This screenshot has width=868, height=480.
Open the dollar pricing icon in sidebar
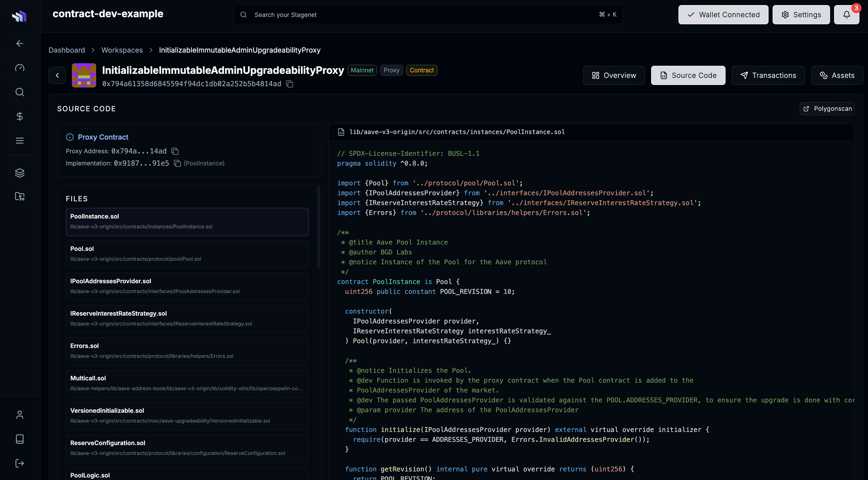point(19,117)
